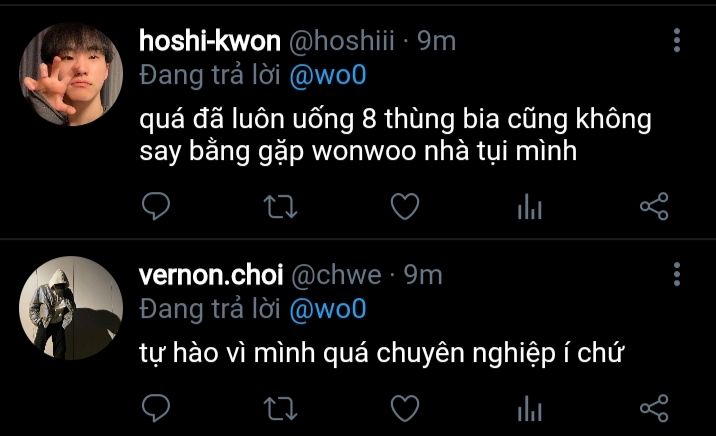The image size is (716, 436).
Task: Like vernon.choi's tweet
Action: [405, 408]
